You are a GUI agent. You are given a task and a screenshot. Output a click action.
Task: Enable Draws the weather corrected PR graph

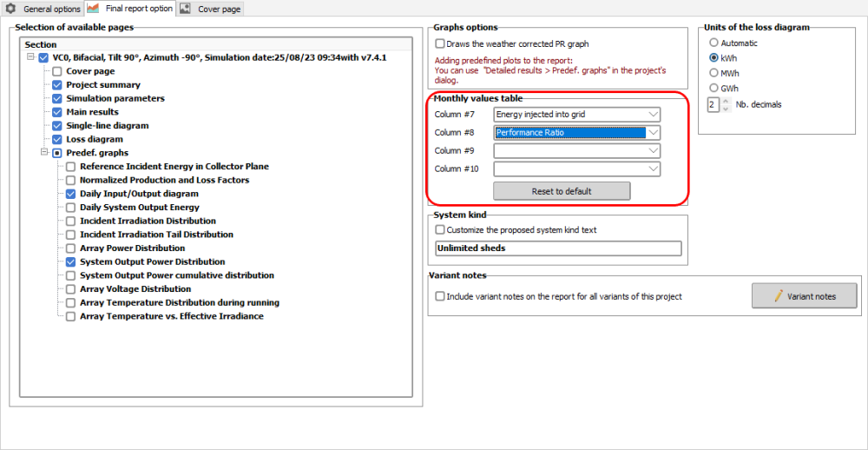pyautogui.click(x=440, y=43)
